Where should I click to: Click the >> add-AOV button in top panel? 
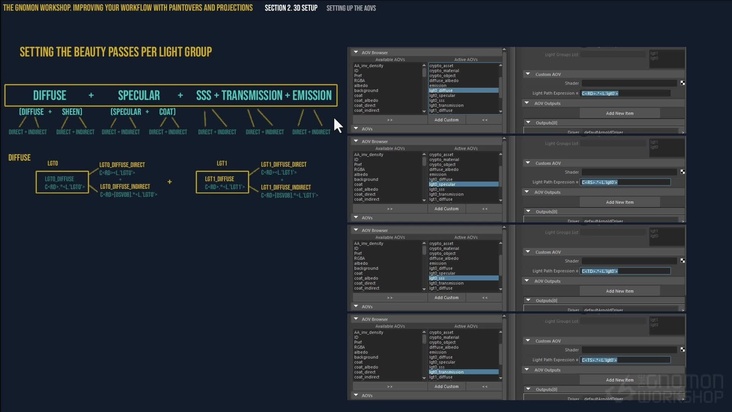(390, 120)
